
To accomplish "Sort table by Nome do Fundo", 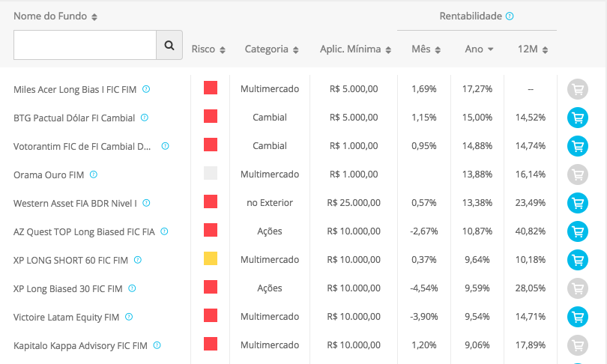I will coord(55,16).
